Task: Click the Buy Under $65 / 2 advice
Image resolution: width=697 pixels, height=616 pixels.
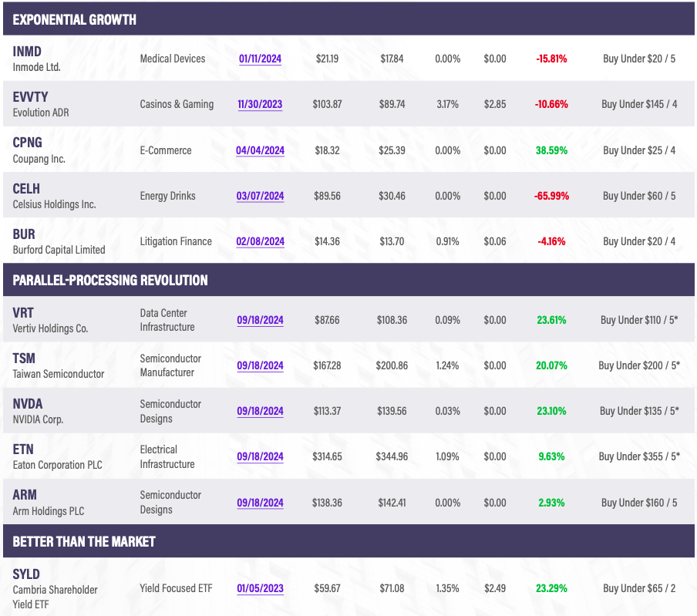Action: click(639, 588)
